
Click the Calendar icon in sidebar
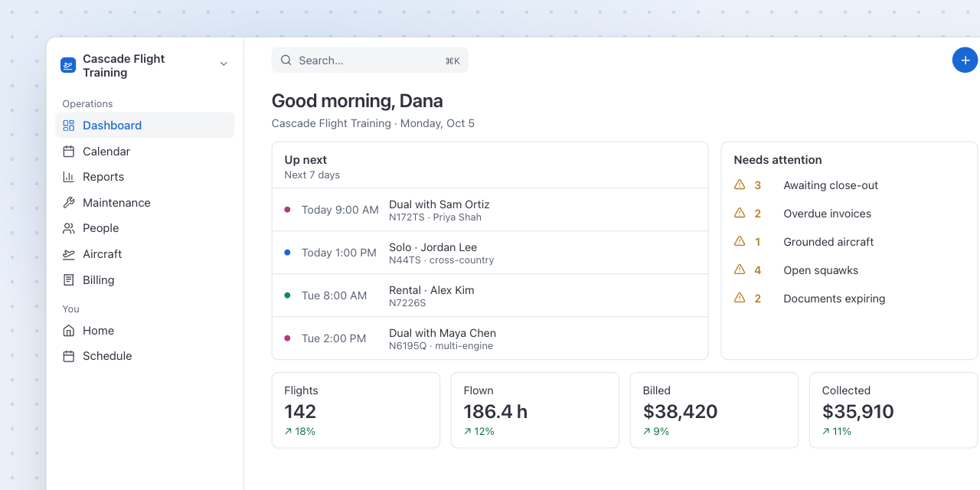point(69,152)
